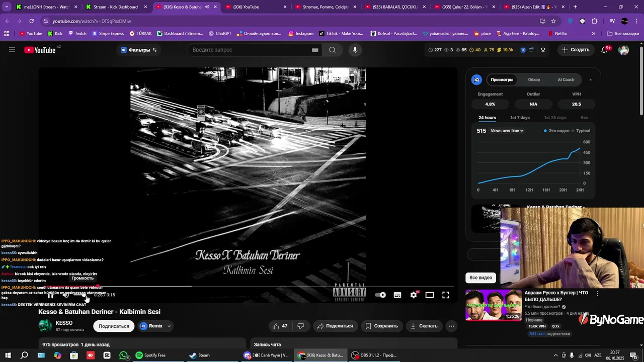Click the vidIQ list icon in header
The height and width of the screenshot is (362, 644).
tap(531, 50)
